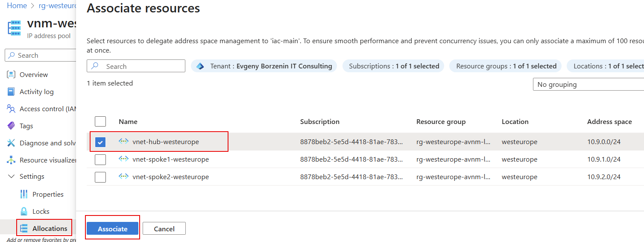Screen dimensions: 644x242
Task: Toggle the select-all checkbox in header
Action: (x=100, y=121)
